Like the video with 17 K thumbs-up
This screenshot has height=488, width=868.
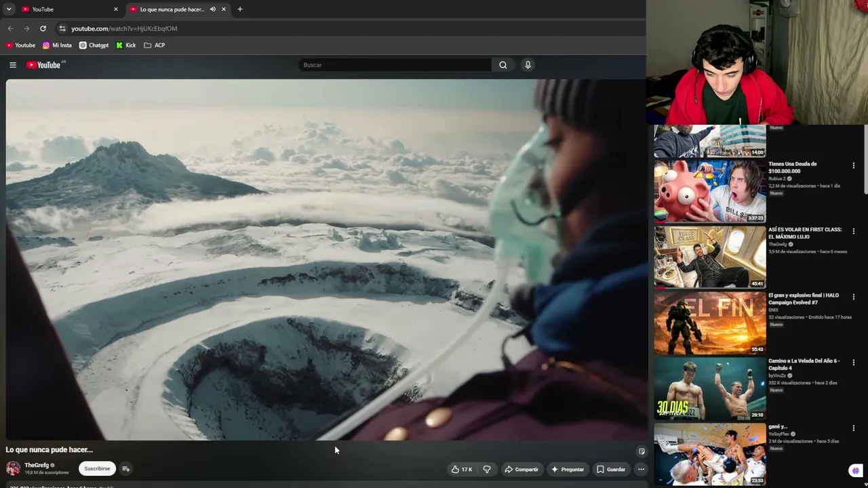click(462, 469)
